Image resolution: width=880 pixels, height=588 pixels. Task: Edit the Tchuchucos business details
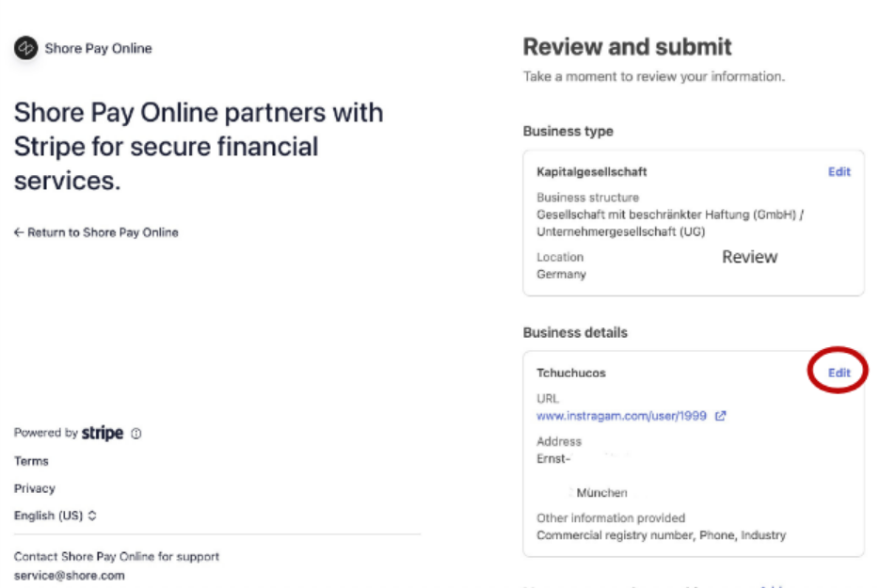tap(839, 373)
